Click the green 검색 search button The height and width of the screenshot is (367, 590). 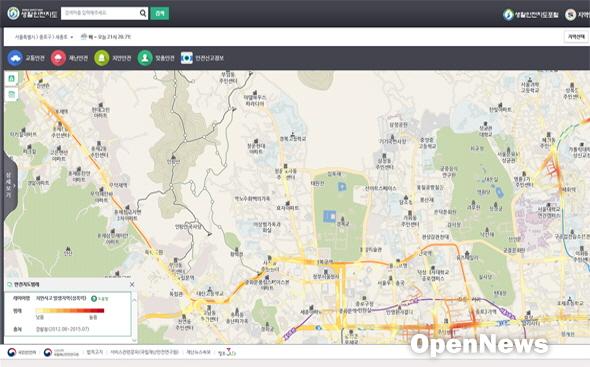[x=160, y=13]
